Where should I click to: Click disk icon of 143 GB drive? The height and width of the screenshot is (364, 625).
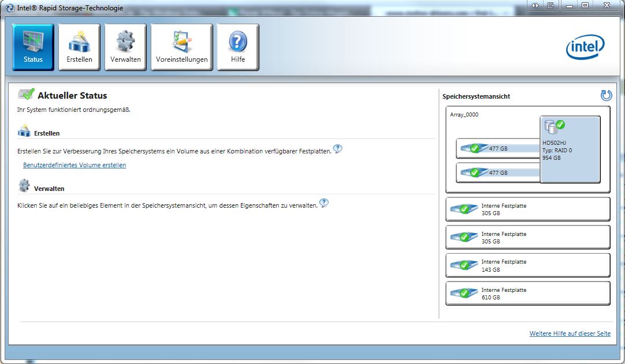click(x=464, y=265)
